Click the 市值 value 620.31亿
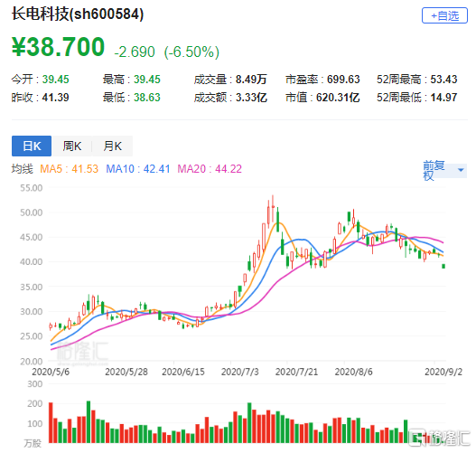476x453 pixels. point(338,98)
